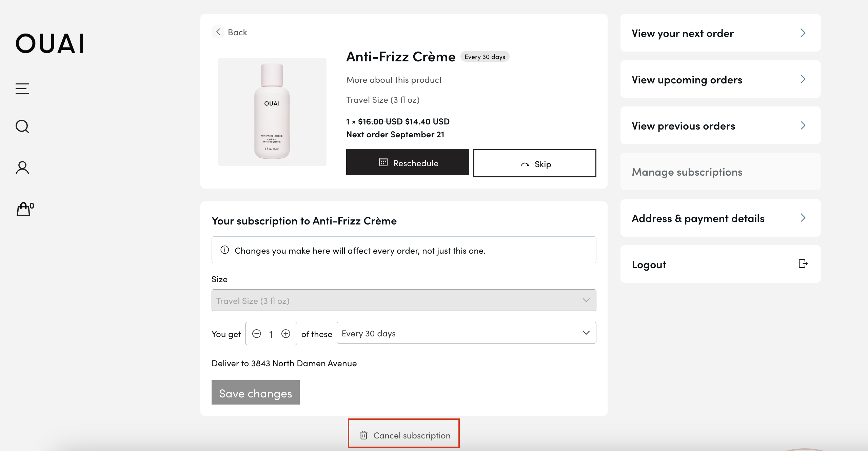Open Address & payment details
The height and width of the screenshot is (451, 868).
pyautogui.click(x=721, y=218)
